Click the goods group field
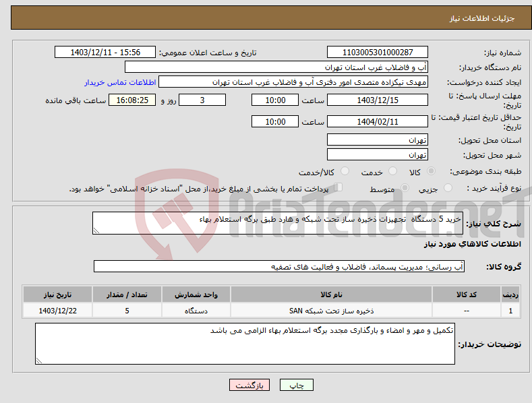The image size is (532, 403). [279, 266]
